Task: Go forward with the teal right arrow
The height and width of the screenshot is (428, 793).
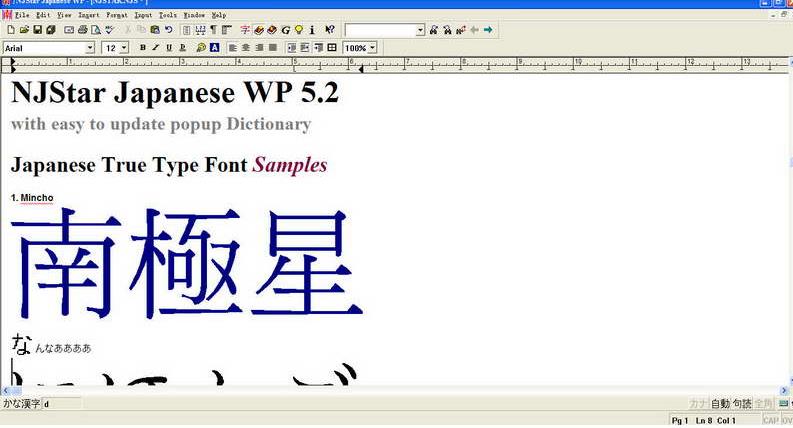Action: 488,30
